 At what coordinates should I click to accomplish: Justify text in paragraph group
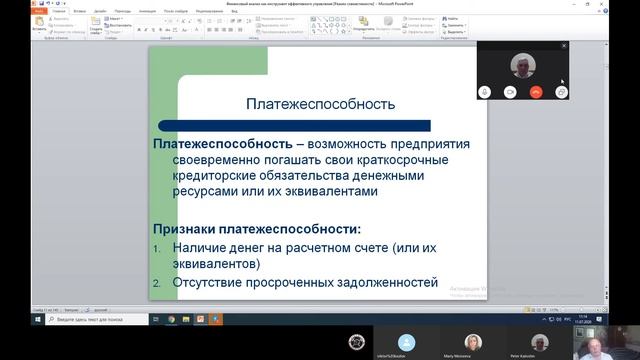click(x=231, y=30)
